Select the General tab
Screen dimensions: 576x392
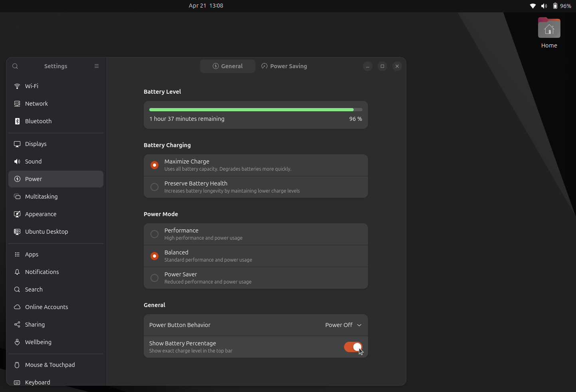(x=228, y=66)
